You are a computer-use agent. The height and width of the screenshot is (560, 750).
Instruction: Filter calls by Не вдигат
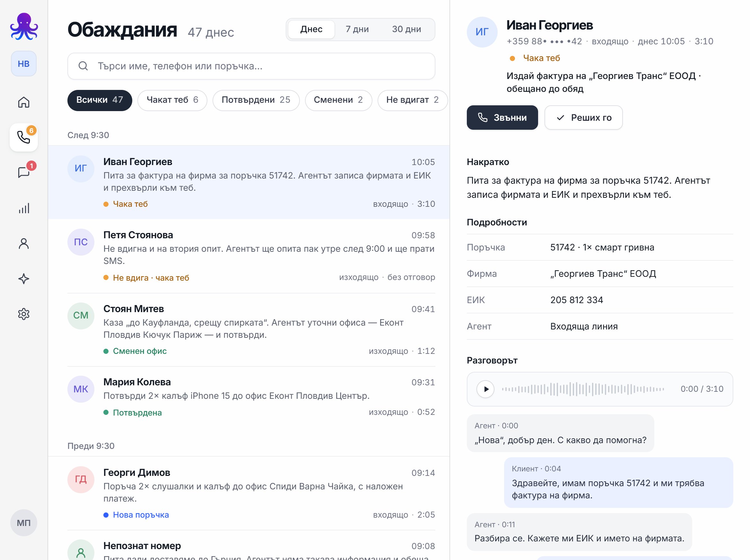pos(413,100)
